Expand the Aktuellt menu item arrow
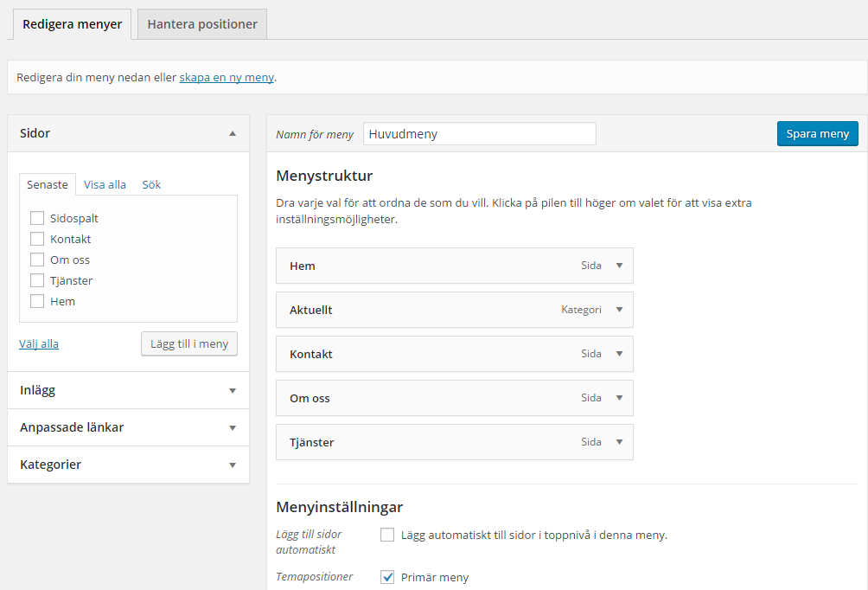 [x=620, y=310]
